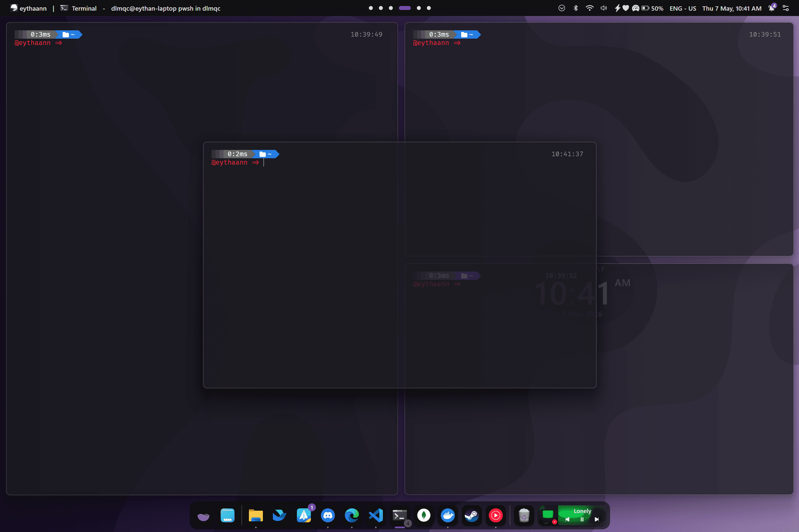This screenshot has height=532, width=799.
Task: Open the Wi-Fi network icon in top bar
Action: (x=590, y=8)
